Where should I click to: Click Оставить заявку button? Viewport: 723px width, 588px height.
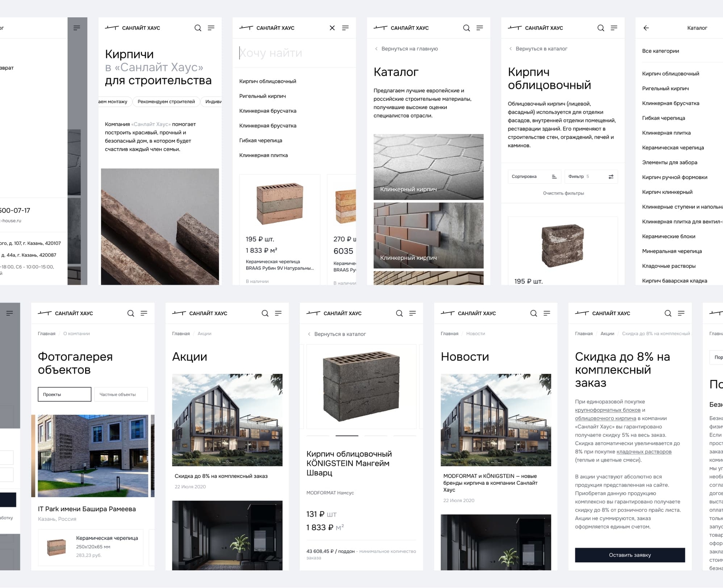point(630,555)
